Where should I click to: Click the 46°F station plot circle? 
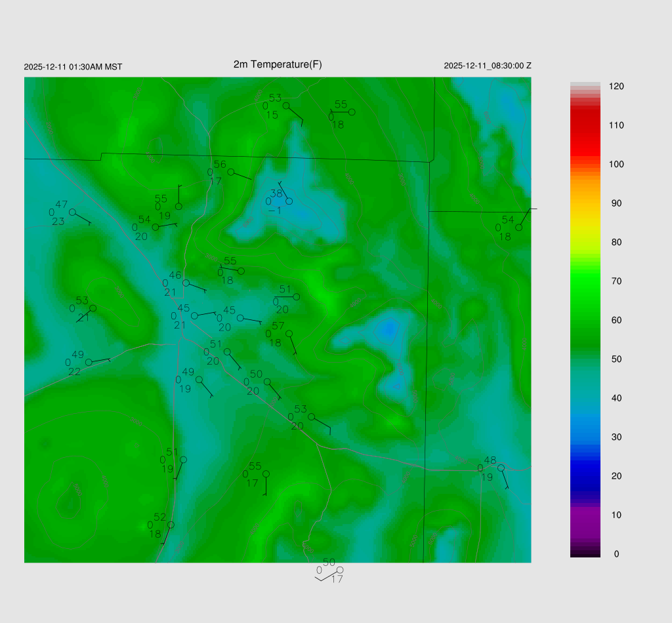tap(186, 283)
